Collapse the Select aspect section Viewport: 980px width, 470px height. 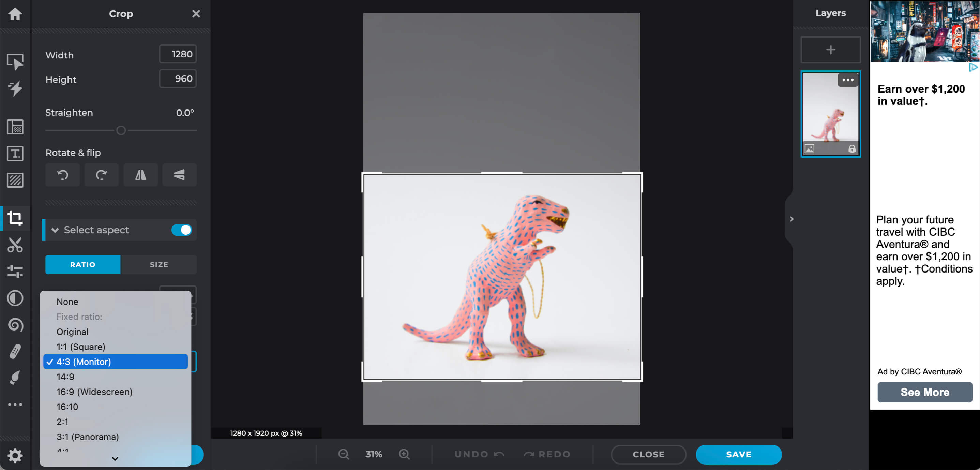click(55, 230)
